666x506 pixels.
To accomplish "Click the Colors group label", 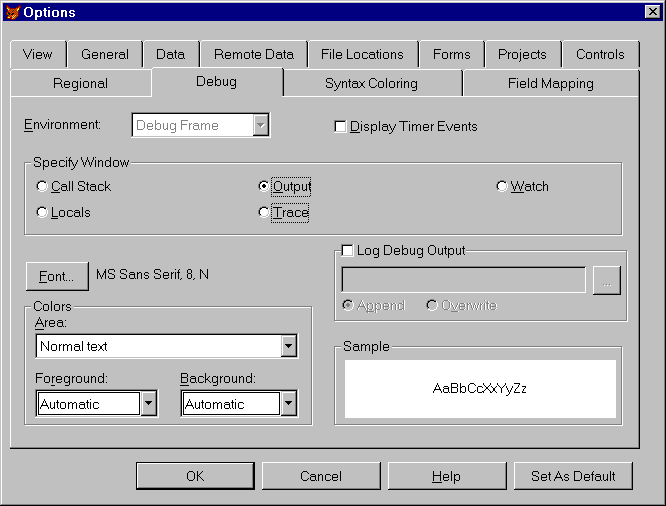I will point(52,306).
